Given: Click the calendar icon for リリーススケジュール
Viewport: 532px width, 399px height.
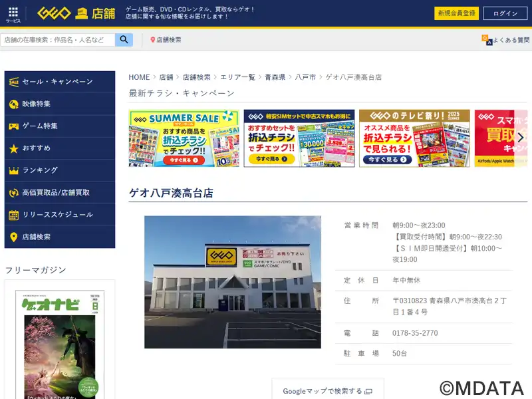Looking at the screenshot, I should (13, 215).
